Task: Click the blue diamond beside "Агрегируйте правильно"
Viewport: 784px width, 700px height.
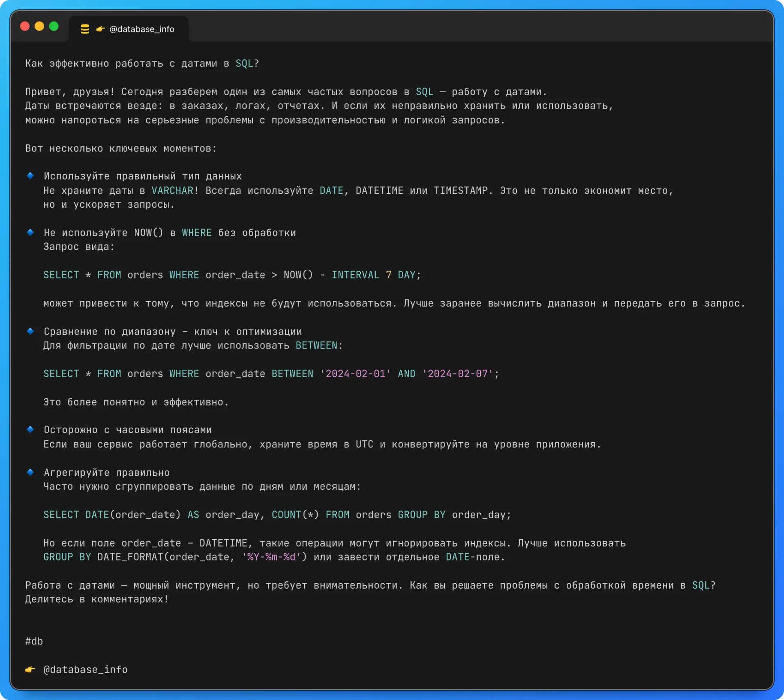Action: pos(30,472)
